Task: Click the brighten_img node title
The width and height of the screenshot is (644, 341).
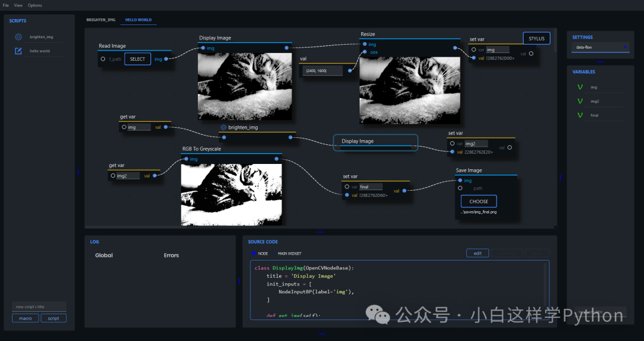Action: 243,128
